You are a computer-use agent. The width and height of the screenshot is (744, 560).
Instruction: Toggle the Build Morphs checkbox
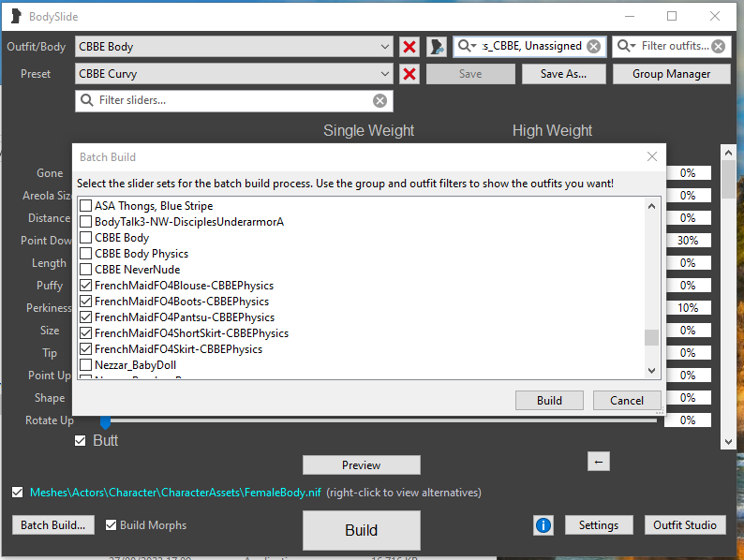click(x=111, y=525)
